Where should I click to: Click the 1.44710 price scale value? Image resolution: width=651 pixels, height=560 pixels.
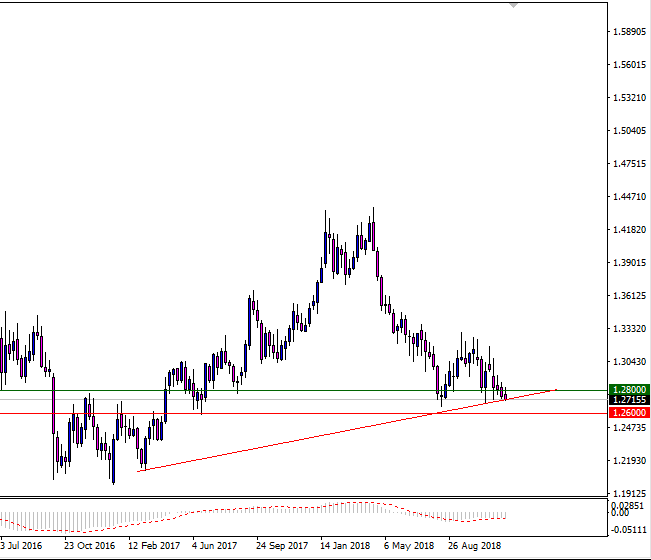(630, 197)
